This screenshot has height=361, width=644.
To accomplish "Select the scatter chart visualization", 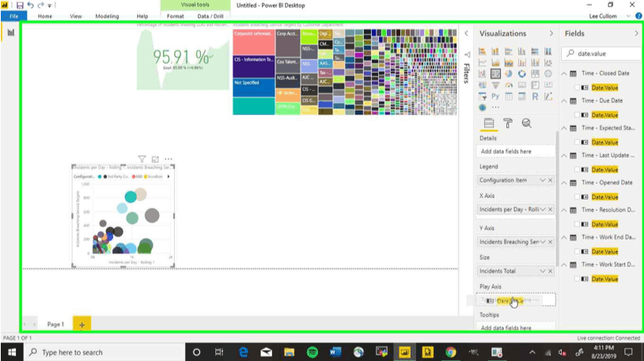I will pos(495,74).
